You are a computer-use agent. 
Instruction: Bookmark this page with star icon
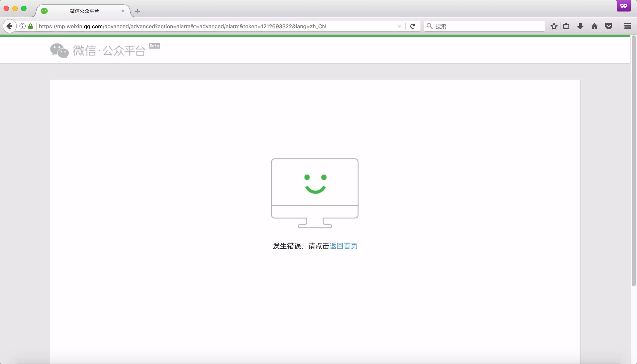pyautogui.click(x=554, y=26)
